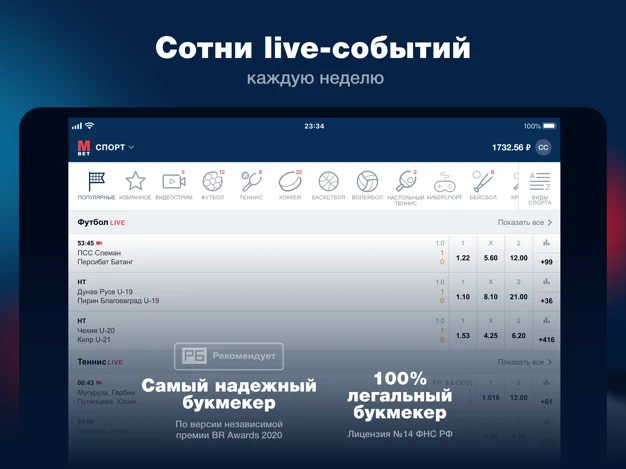Open +416 more markets for Чехия U-20
The width and height of the screenshot is (626, 469).
(x=546, y=339)
